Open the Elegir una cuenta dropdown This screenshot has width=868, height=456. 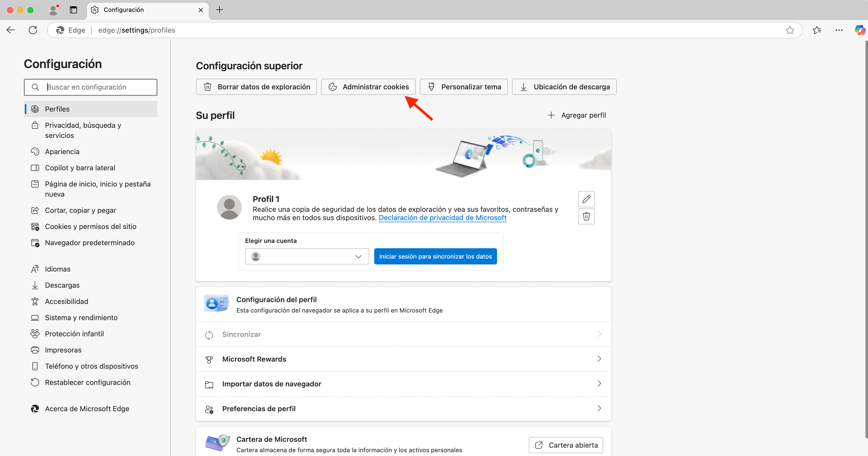pyautogui.click(x=307, y=256)
